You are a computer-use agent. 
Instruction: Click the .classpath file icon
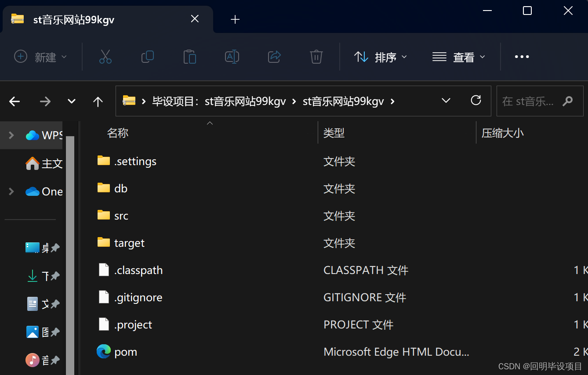(x=104, y=270)
